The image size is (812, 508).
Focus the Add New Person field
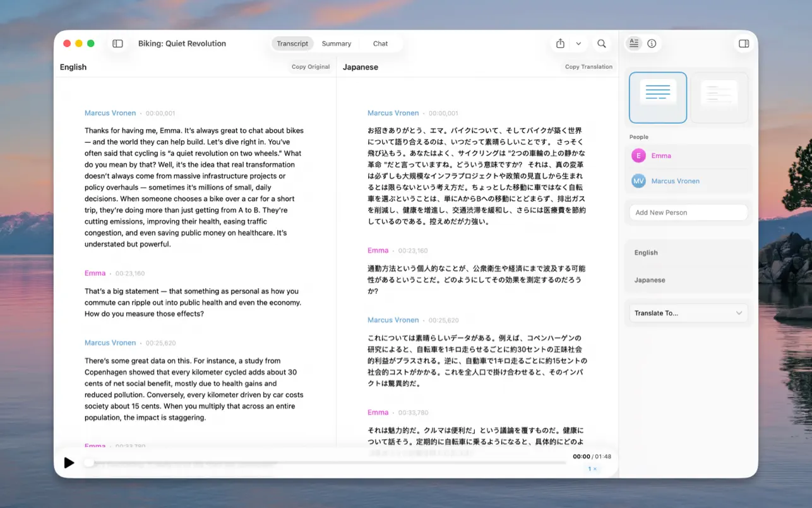click(x=688, y=212)
